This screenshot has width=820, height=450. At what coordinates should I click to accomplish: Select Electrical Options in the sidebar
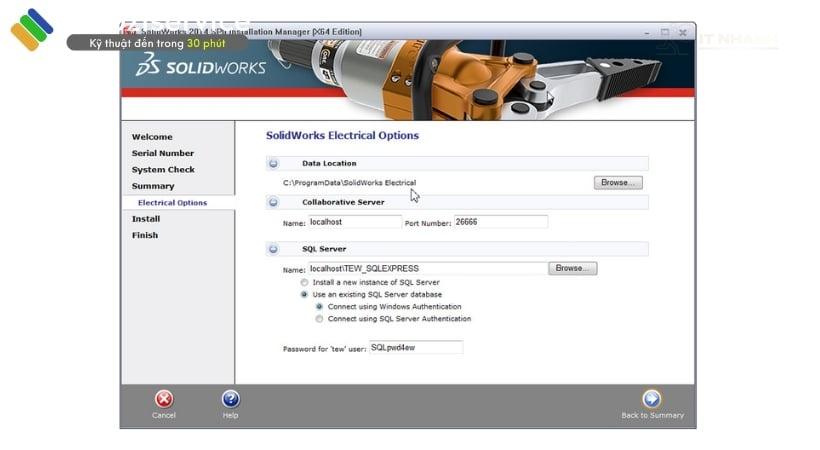pyautogui.click(x=172, y=203)
